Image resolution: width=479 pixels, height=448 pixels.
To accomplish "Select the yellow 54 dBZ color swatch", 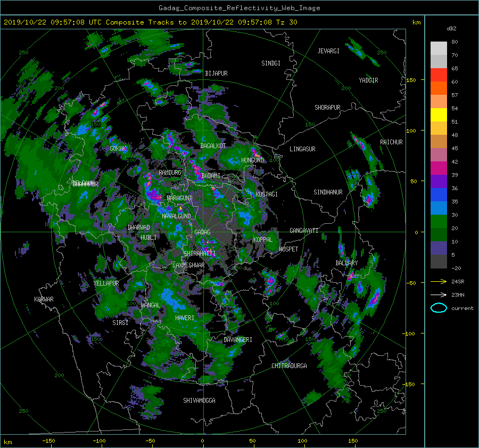I will point(439,115).
